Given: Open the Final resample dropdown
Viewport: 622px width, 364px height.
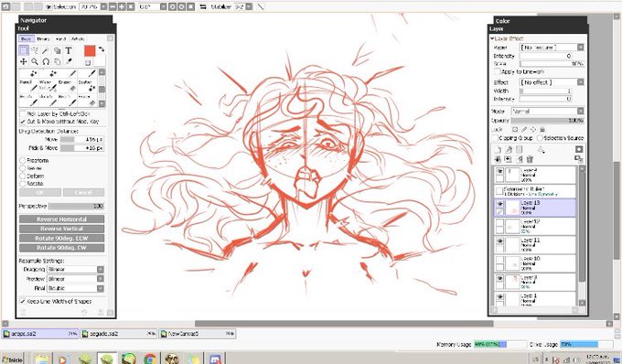Looking at the screenshot, I should [101, 288].
